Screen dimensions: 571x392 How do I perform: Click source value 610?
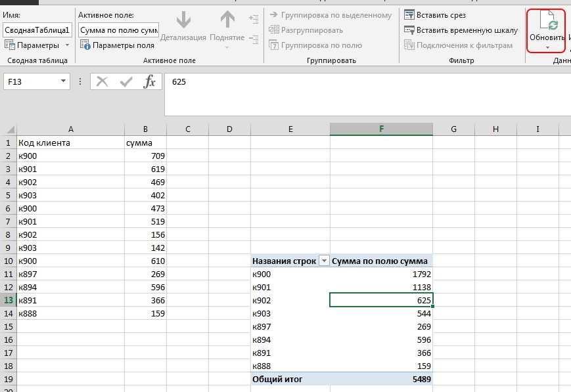point(145,261)
